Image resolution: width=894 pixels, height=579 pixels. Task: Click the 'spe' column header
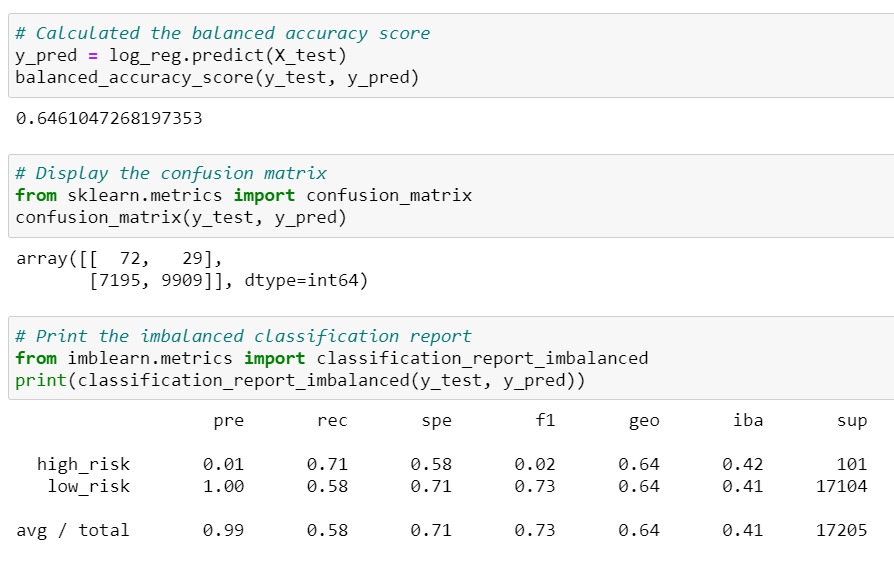pos(436,421)
